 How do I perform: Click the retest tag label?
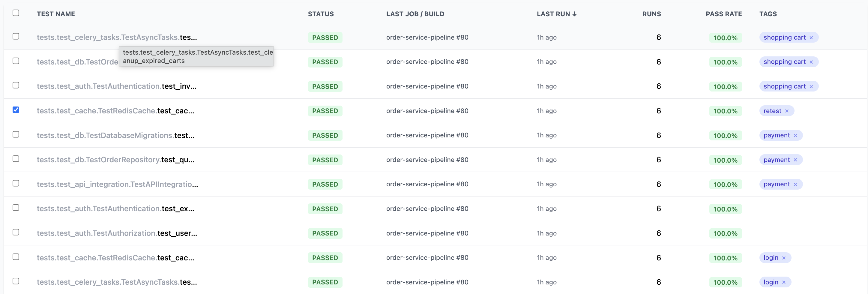(x=772, y=111)
